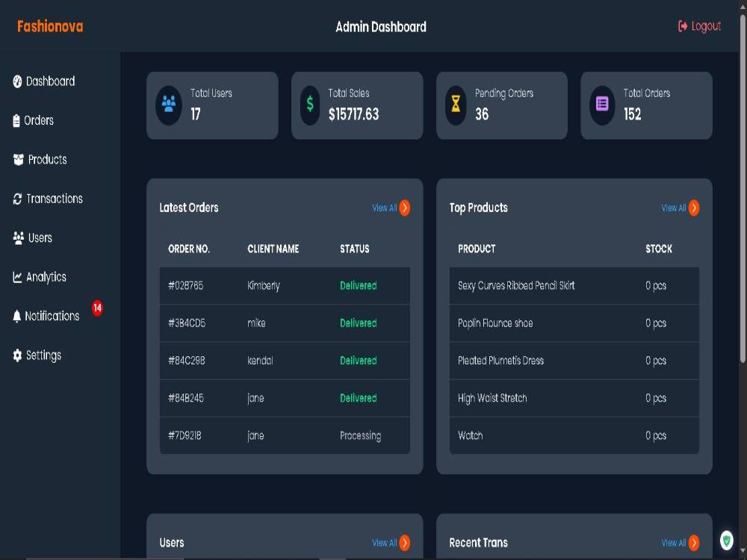
Task: Click View All in Recent Trans
Action: (674, 543)
